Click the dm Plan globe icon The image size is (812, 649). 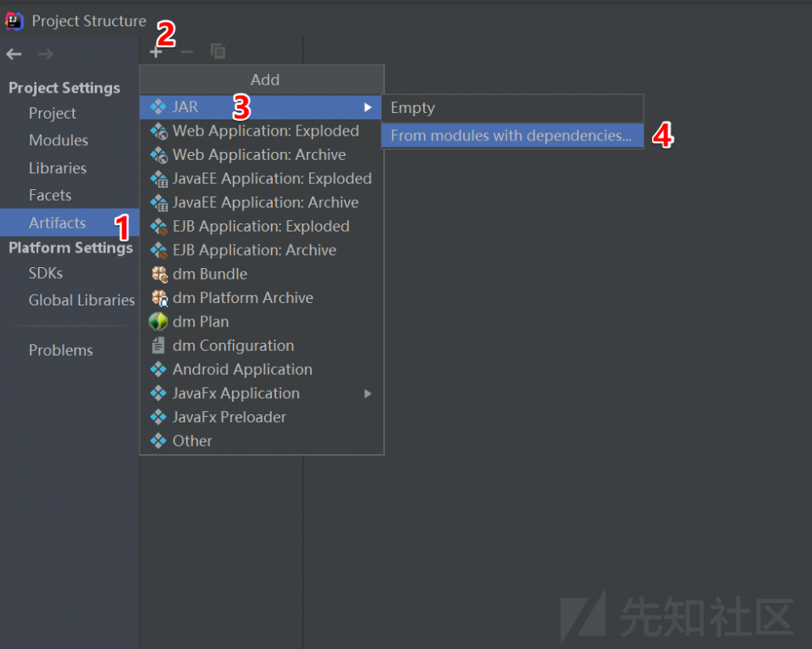159,321
